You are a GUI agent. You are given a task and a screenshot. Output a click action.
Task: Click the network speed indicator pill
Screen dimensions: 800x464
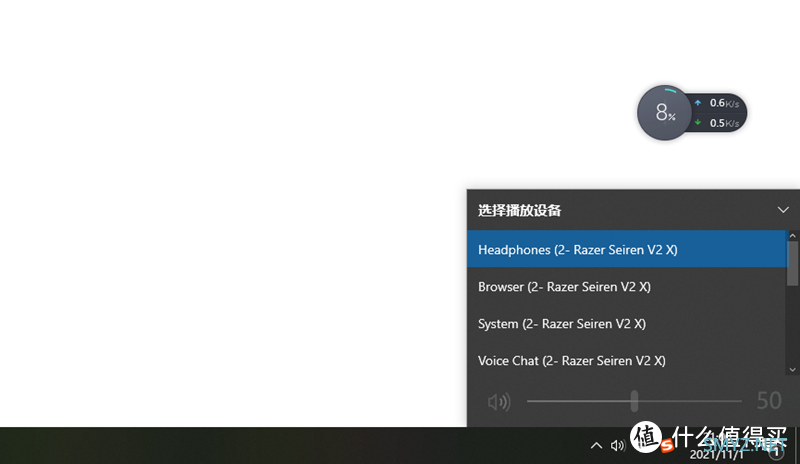pyautogui.click(x=718, y=113)
